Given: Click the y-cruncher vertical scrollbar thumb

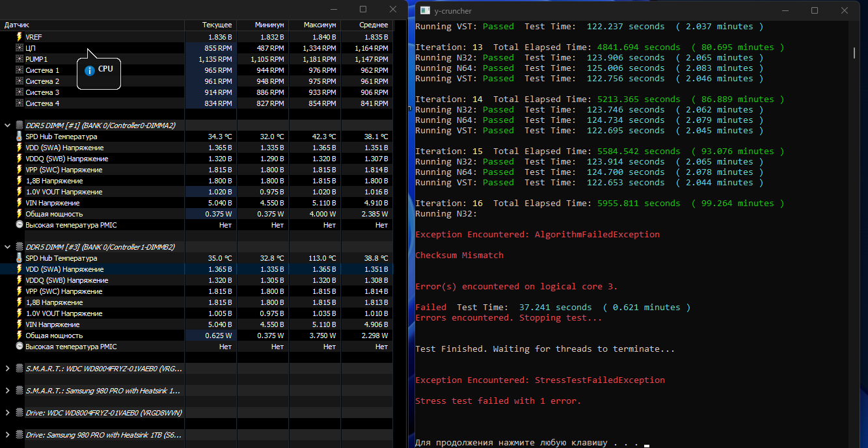Looking at the screenshot, I should point(854,53).
